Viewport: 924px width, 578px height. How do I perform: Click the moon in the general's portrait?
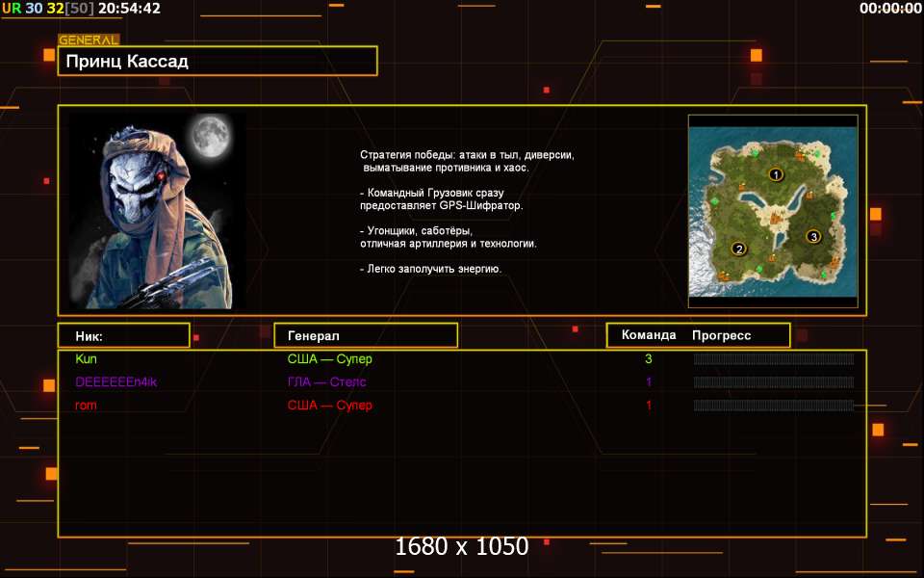coord(208,137)
